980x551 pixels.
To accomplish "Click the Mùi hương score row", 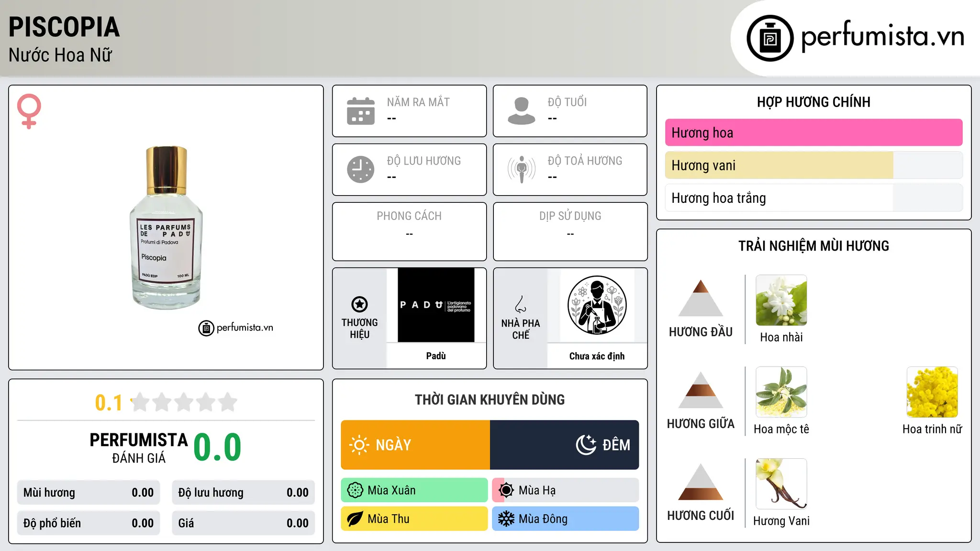I will [89, 493].
